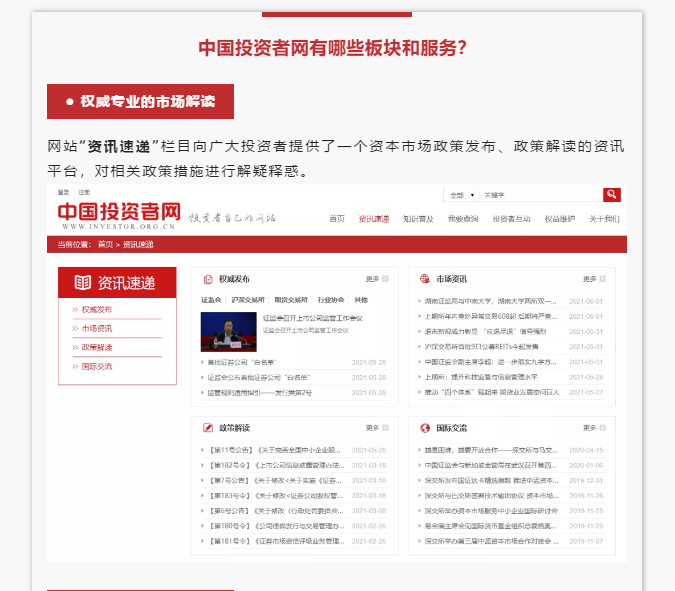
Task: Click the 市场资讯 panel globe icon
Action: pos(425,279)
